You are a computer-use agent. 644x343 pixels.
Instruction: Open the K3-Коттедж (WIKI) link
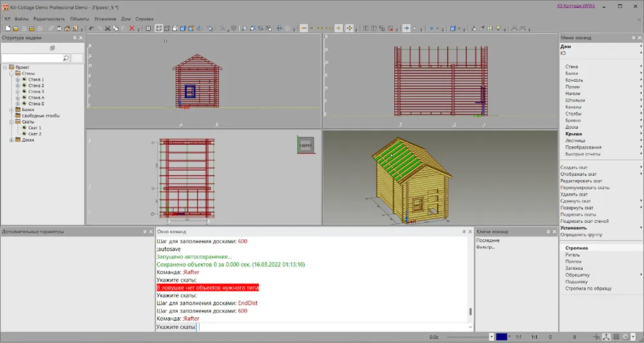click(x=576, y=6)
